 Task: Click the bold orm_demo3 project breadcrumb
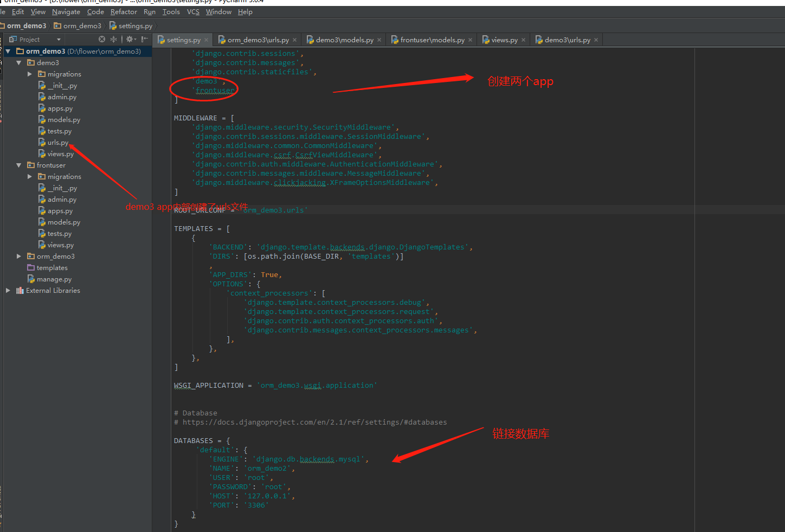(26, 25)
